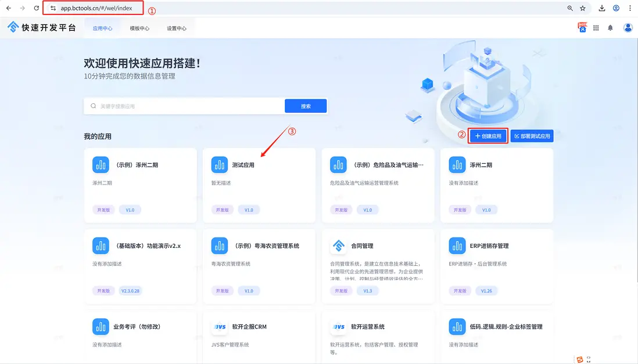Click the 测试应用 title text
Image resolution: width=638 pixels, height=364 pixels.
pos(243,165)
